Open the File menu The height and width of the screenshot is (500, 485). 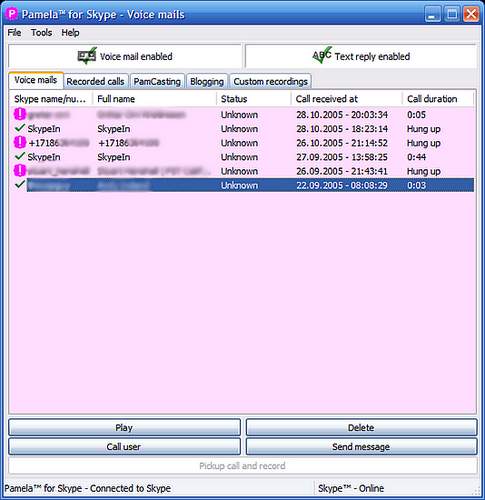(14, 33)
